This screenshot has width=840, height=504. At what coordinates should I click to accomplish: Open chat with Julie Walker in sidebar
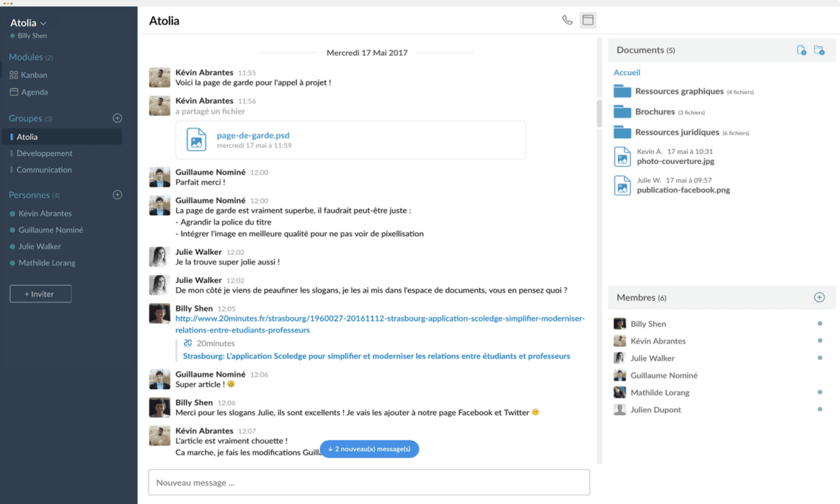tap(39, 246)
